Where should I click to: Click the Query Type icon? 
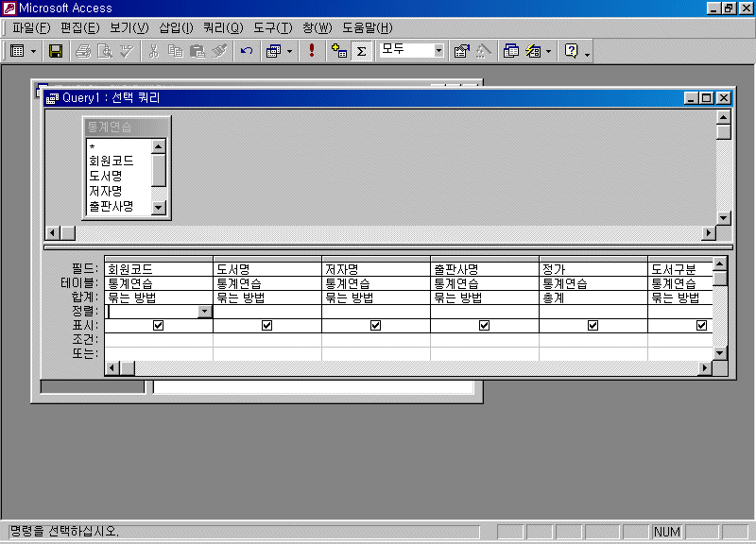273,51
